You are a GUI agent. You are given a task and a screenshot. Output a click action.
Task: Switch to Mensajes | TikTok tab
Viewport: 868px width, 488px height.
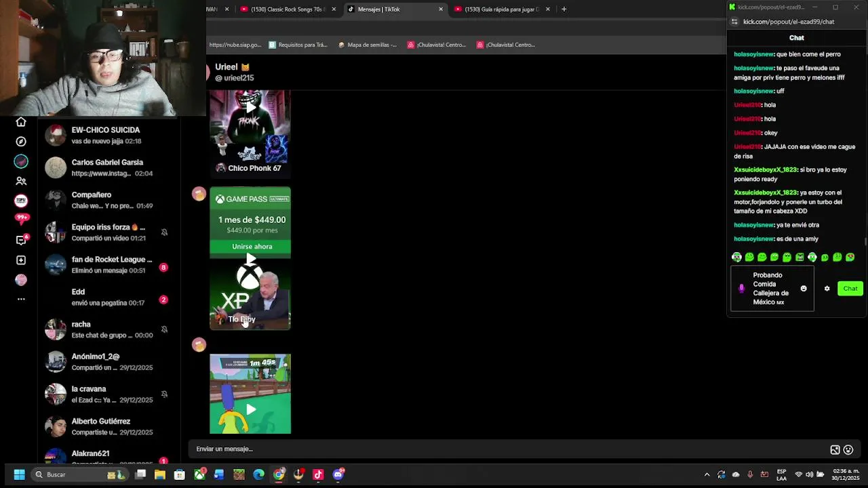pos(395,9)
